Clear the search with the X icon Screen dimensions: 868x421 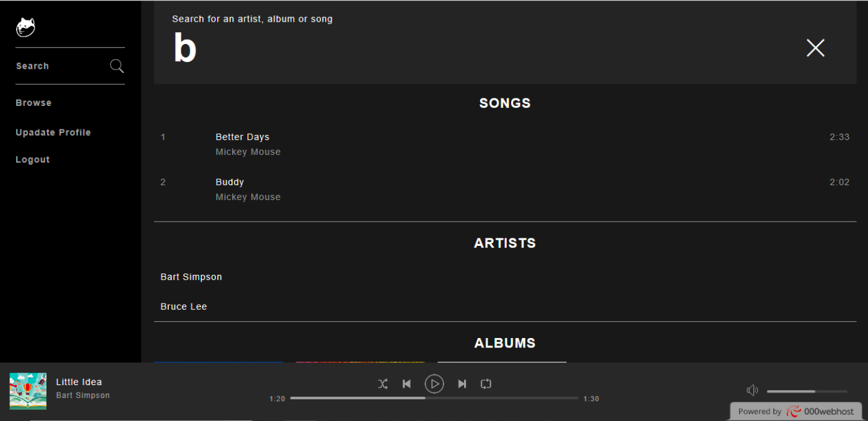815,48
